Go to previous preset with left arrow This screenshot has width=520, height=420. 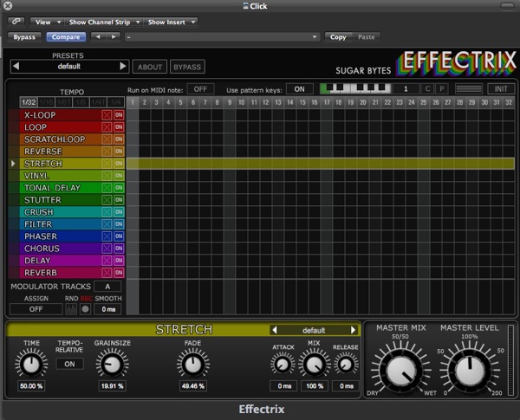(x=16, y=66)
